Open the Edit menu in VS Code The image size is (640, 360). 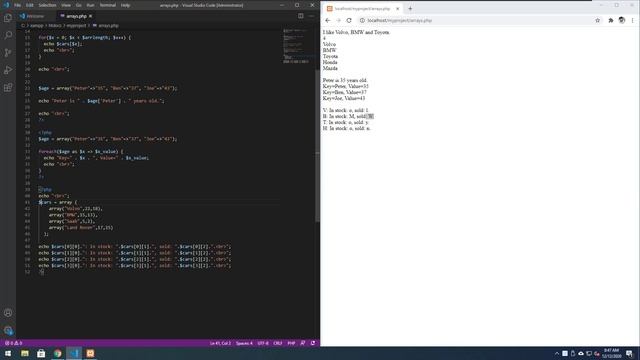(30, 5)
